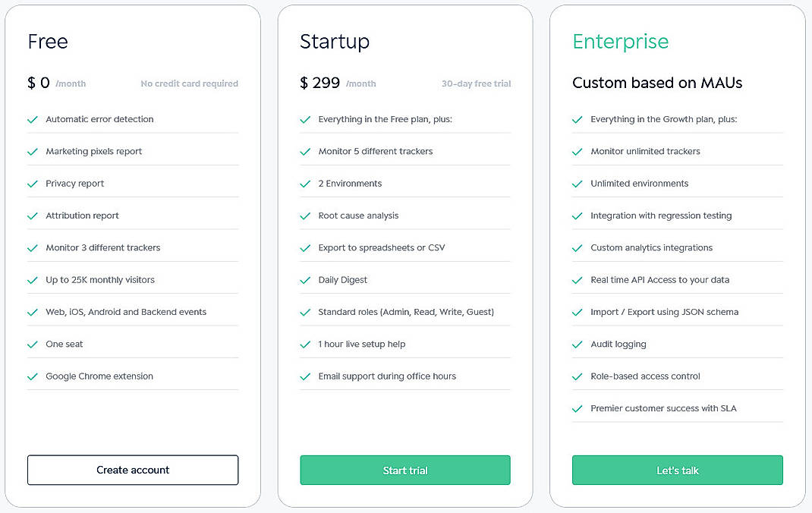Click the checkmark beside Monitor 5 different trackers
This screenshot has height=513, width=812.
click(x=305, y=151)
